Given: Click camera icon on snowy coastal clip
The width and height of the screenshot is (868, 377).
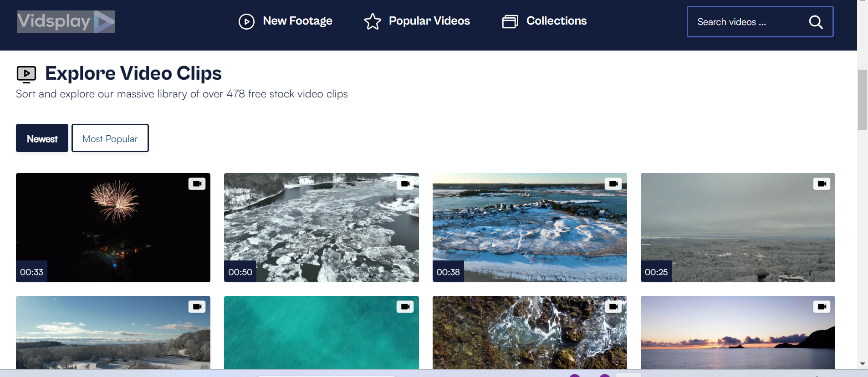Looking at the screenshot, I should (x=613, y=183).
